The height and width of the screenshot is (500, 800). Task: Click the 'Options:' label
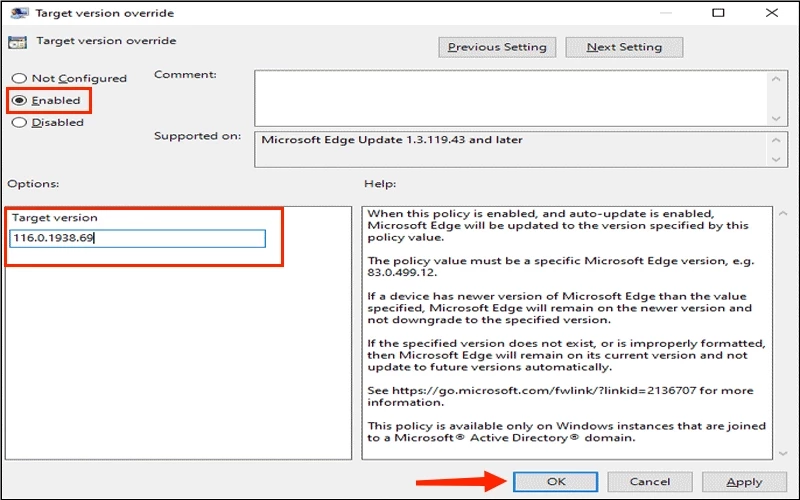(33, 184)
